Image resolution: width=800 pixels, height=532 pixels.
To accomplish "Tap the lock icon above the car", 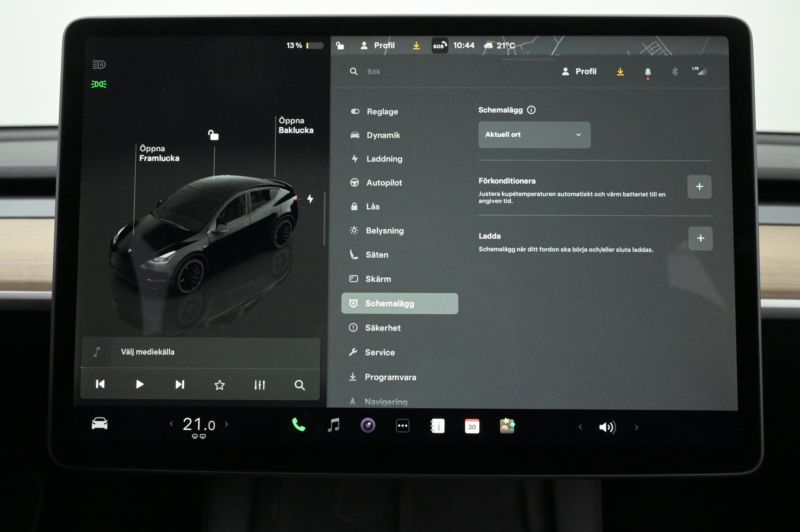I will (213, 135).
